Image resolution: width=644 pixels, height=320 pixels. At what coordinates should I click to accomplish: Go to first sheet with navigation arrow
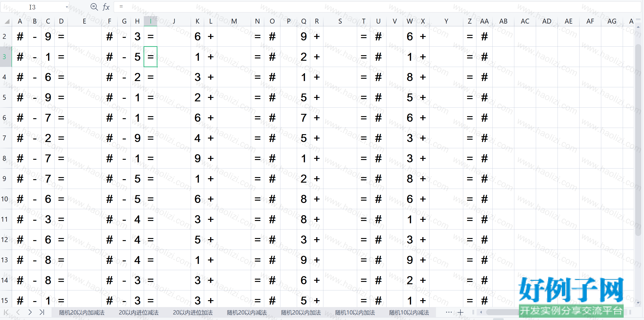tap(6, 312)
